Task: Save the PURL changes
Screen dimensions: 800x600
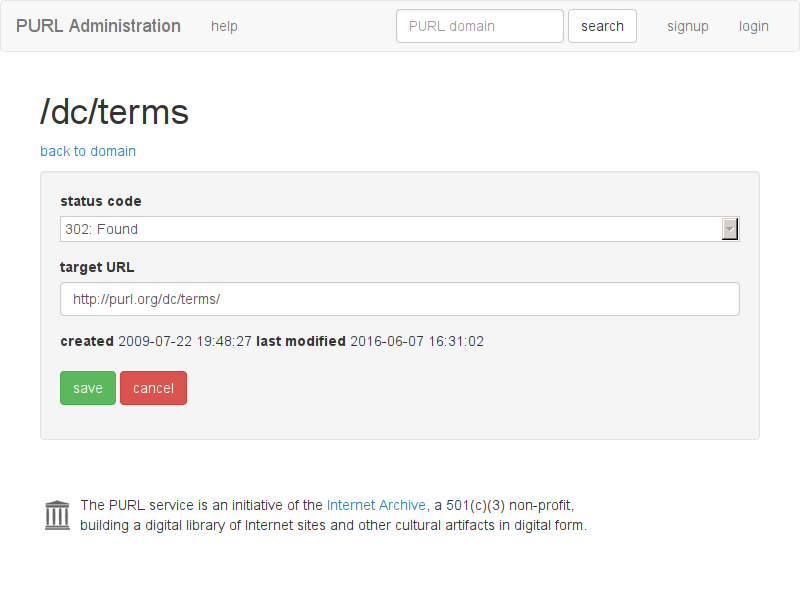Action: click(88, 388)
